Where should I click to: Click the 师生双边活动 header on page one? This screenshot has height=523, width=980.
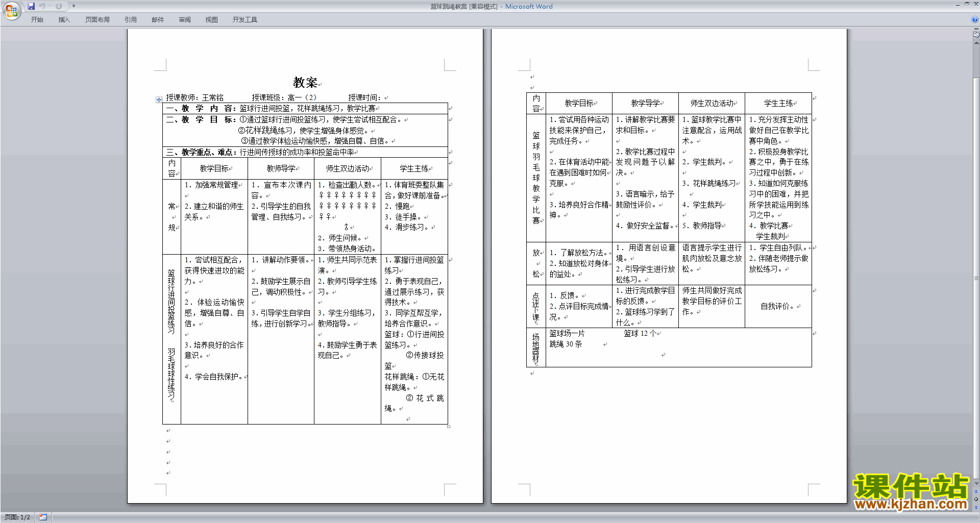[347, 168]
